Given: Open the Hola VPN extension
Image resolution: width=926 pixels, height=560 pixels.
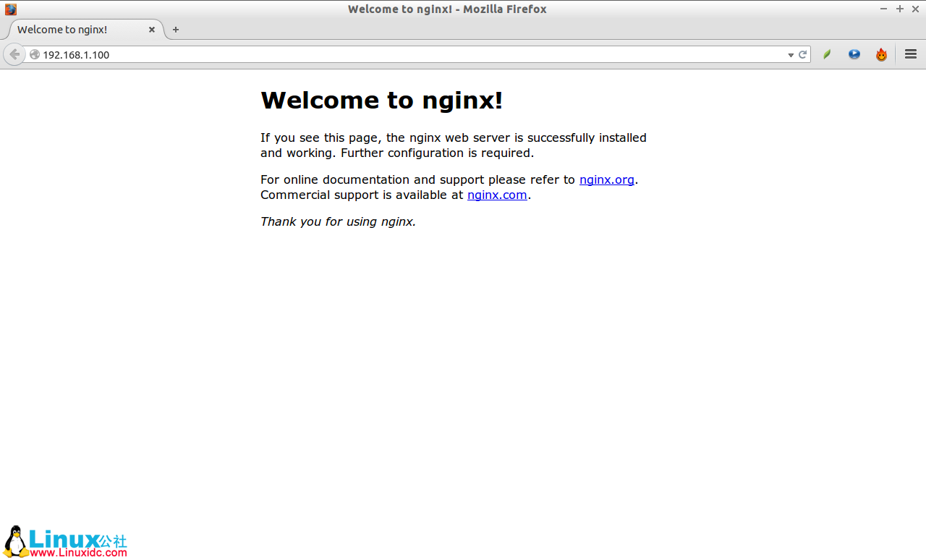Looking at the screenshot, I should coord(881,54).
